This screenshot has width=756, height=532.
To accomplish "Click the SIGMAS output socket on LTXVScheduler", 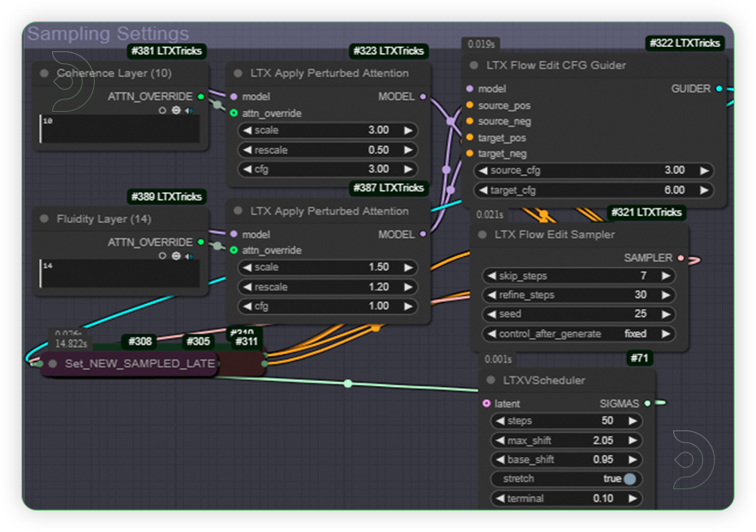I will pos(648,403).
